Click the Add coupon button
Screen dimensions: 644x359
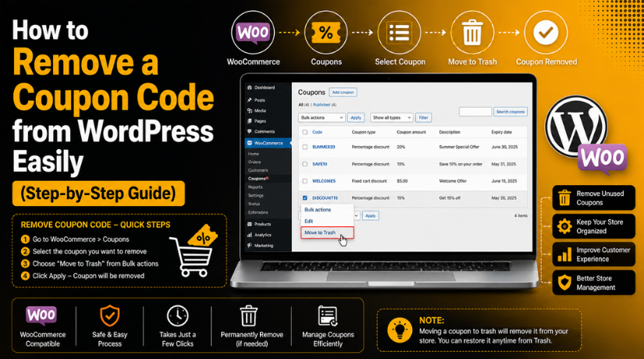pos(343,92)
